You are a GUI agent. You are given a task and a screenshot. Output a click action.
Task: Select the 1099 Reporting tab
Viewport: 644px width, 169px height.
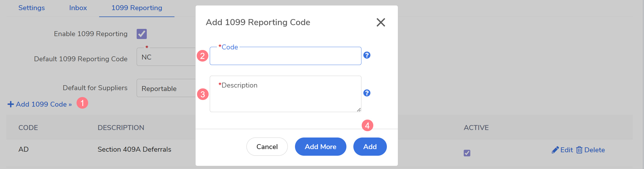(137, 8)
